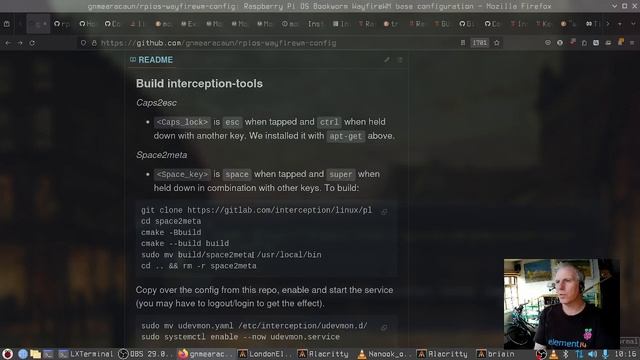Viewport: 640px width, 360px height.
Task: Click the <Space_key> code label
Action: pos(182,174)
